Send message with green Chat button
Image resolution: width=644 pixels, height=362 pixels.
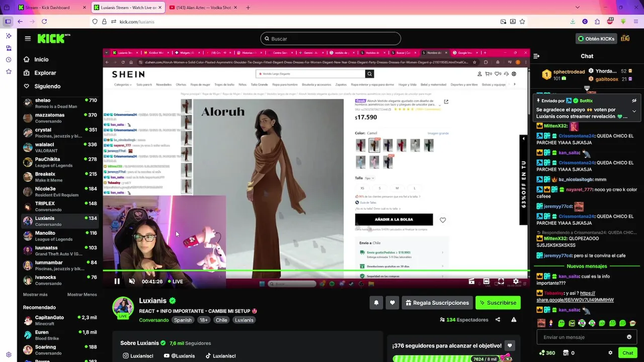627,353
